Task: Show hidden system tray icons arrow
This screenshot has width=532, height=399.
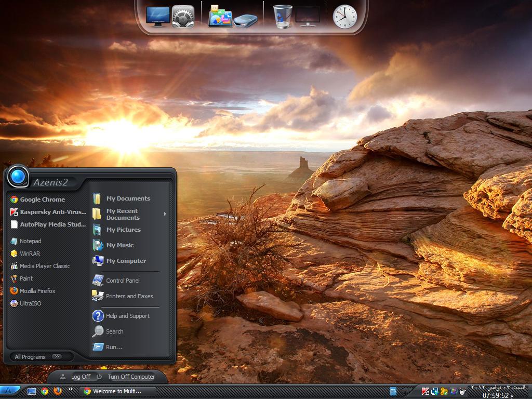Action: click(x=406, y=391)
